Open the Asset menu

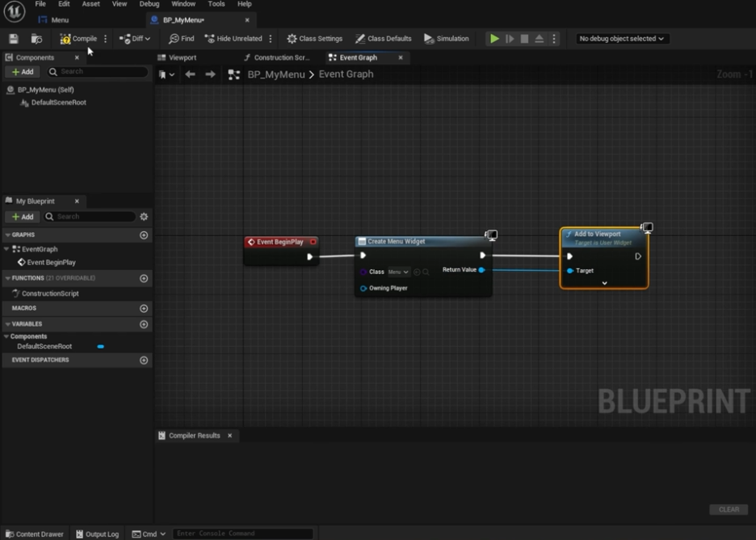90,4
